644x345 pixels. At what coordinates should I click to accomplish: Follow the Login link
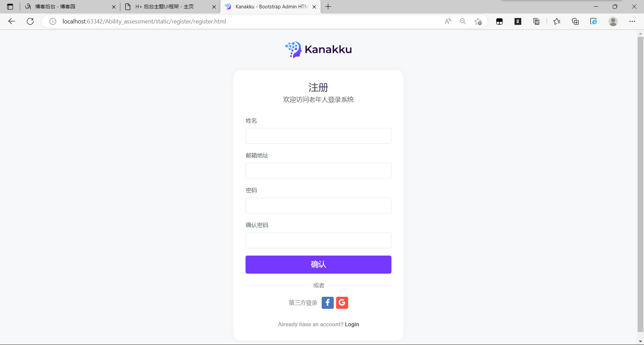pos(352,324)
